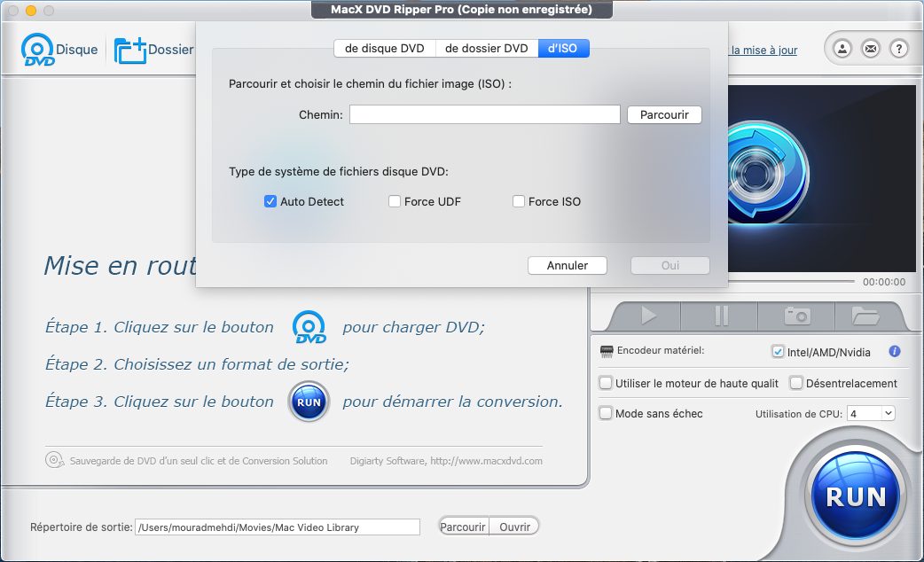Click the small RUN icon in Étape 3
Viewport: 924px width, 562px height.
(x=309, y=402)
